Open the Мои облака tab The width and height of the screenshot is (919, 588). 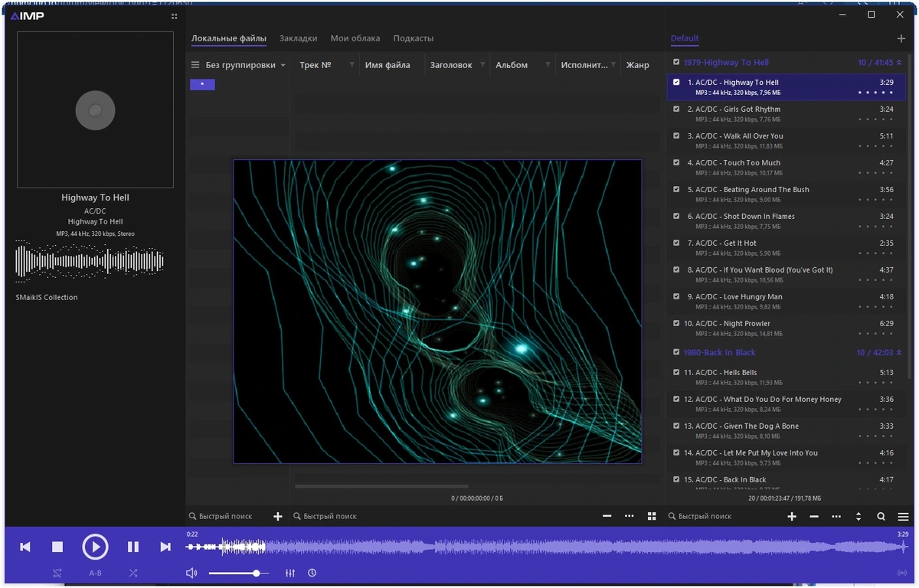[x=355, y=38]
